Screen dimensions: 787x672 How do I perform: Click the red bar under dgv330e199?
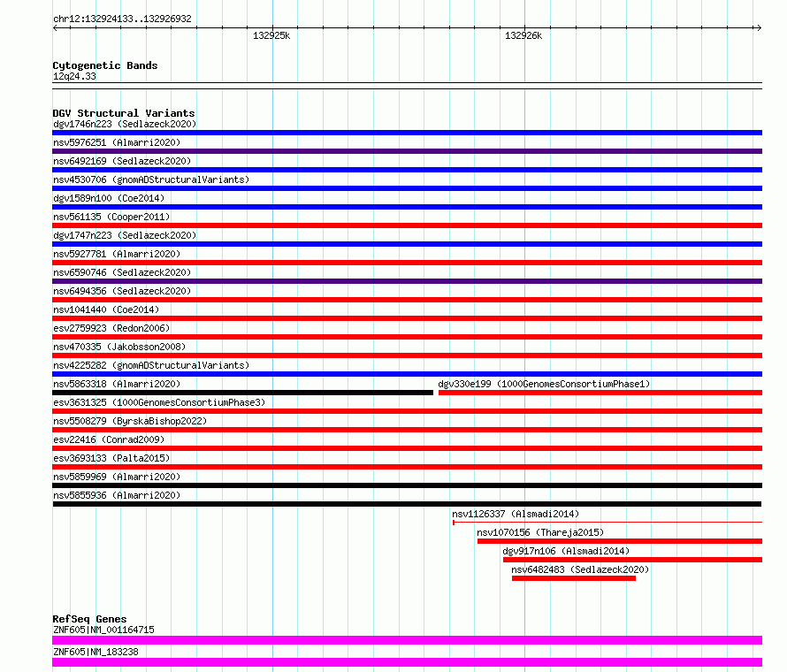click(x=600, y=393)
